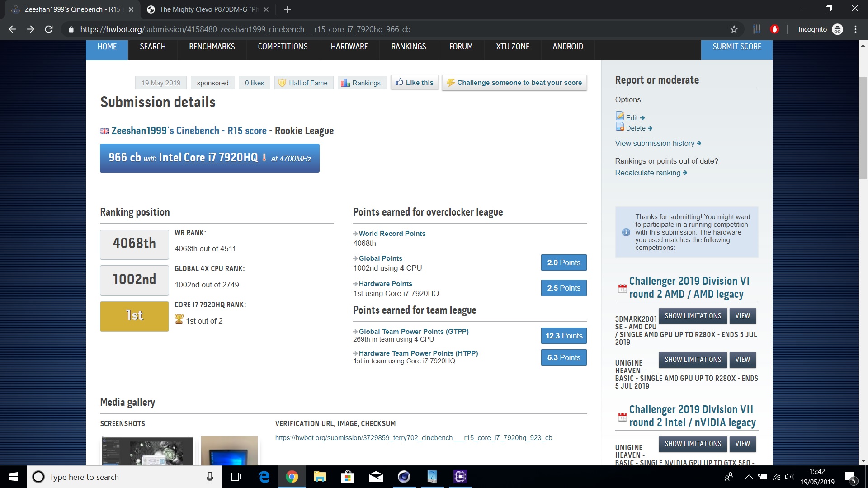Show limitations for 3DMark2001 SE AMD
This screenshot has height=488, width=868.
693,316
